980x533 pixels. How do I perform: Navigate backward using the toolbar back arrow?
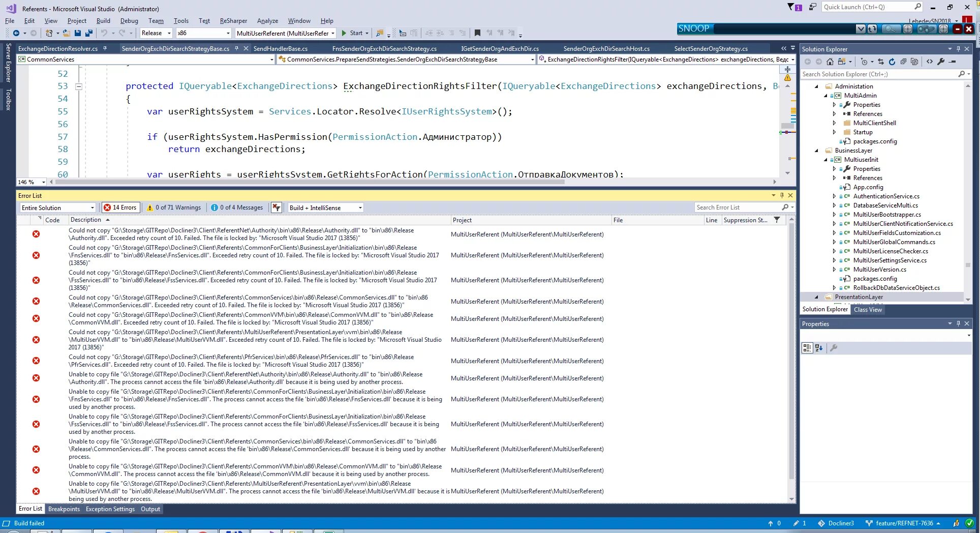coord(16,33)
